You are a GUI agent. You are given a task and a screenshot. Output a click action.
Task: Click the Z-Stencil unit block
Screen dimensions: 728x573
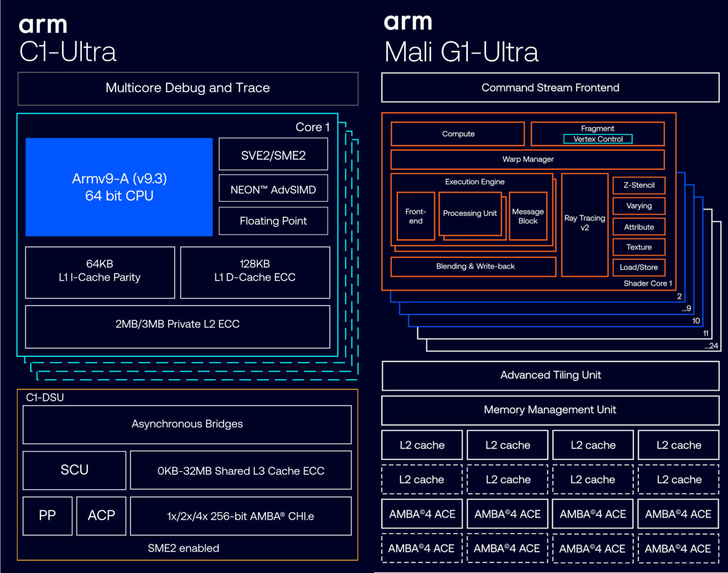click(x=638, y=185)
